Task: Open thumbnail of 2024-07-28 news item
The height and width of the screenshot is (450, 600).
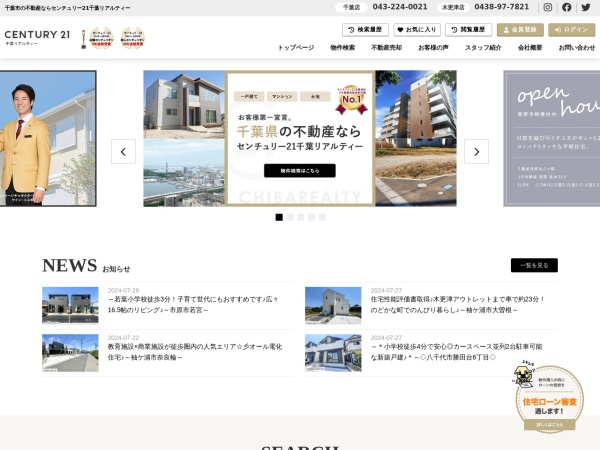Action: tap(70, 305)
